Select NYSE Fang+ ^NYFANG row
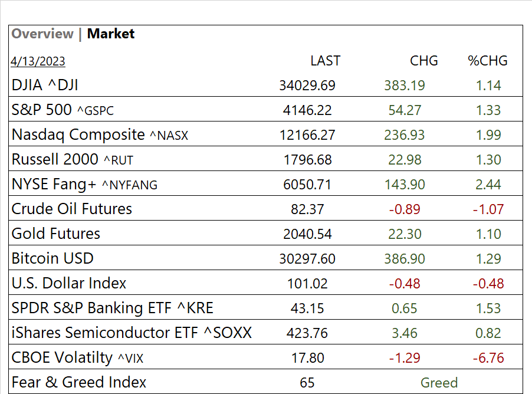The width and height of the screenshot is (532, 394). tap(84, 185)
